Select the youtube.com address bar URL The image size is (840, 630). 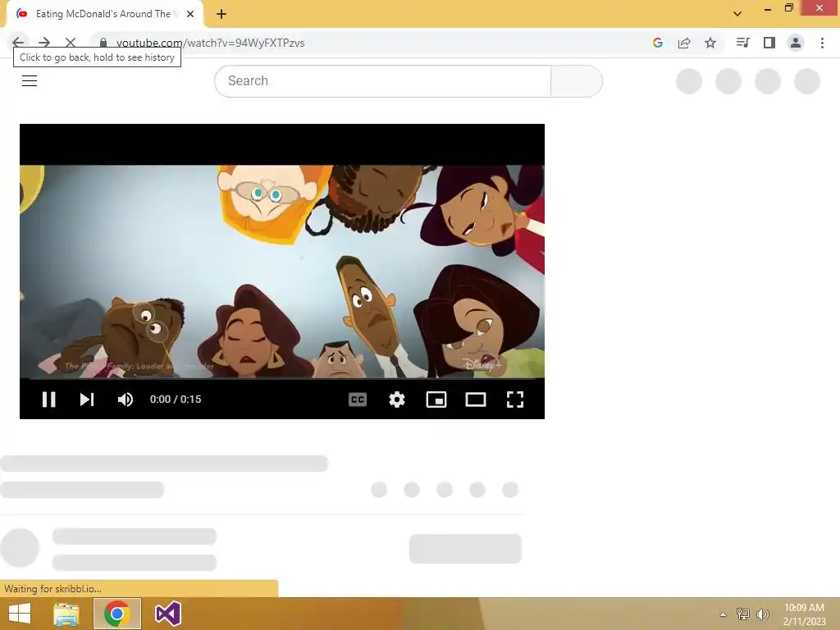pos(210,43)
